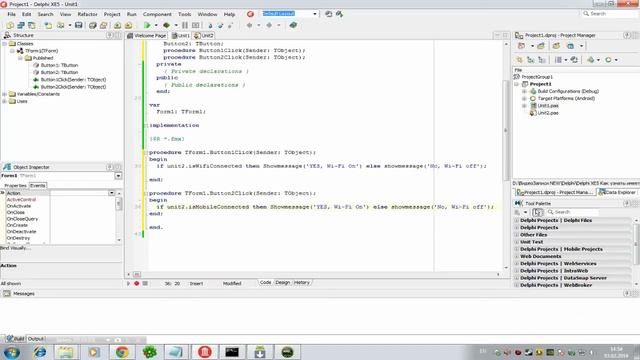The width and height of the screenshot is (640, 360).
Task: Open the Tools menu
Action: click(x=184, y=14)
